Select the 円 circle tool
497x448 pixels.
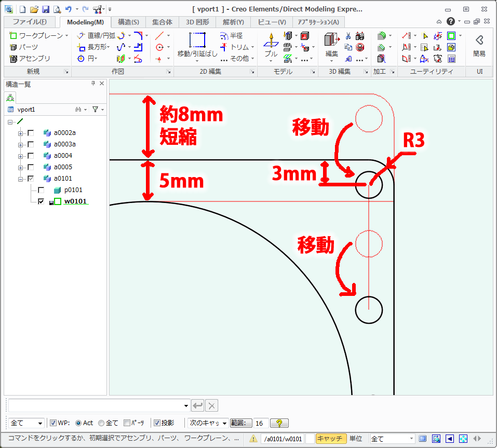(90, 59)
